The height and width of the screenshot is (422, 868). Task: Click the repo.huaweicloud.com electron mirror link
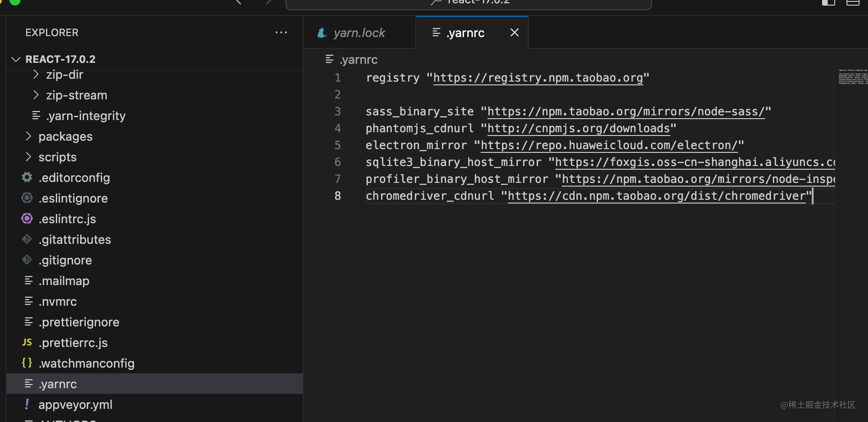tap(609, 145)
